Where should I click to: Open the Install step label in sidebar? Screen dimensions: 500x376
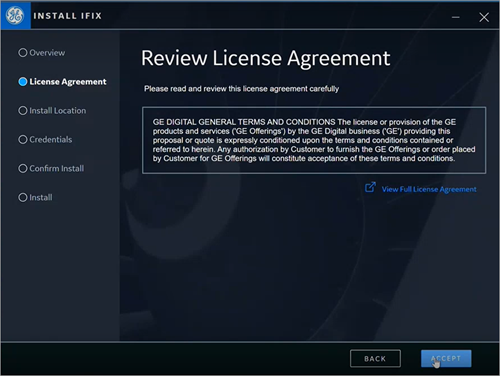point(41,197)
